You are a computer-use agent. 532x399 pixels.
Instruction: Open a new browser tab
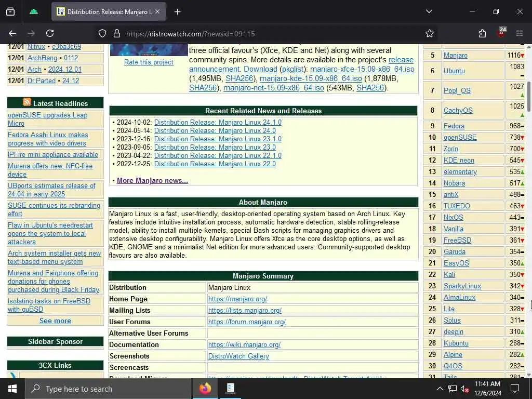tap(178, 12)
